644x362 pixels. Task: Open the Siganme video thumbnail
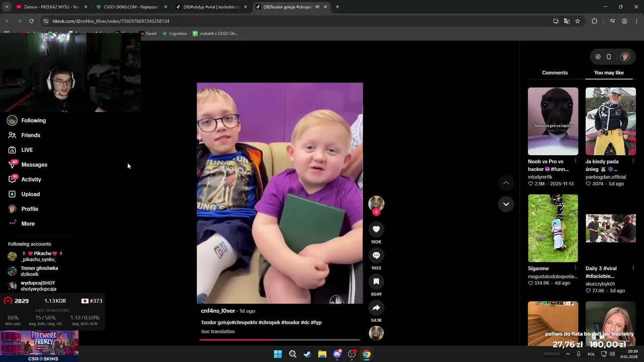(x=553, y=228)
